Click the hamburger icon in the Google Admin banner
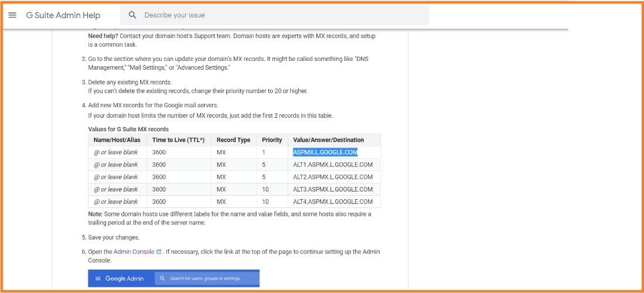644x293 pixels. pyautogui.click(x=98, y=278)
